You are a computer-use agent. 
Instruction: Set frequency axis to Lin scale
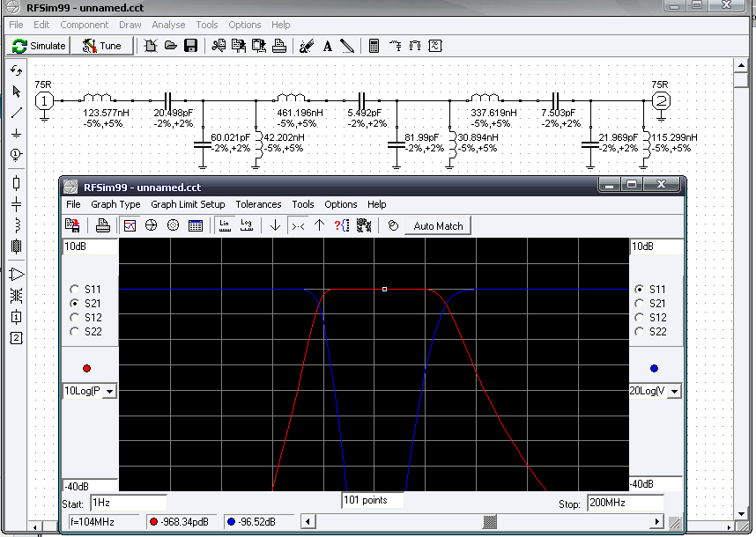pyautogui.click(x=225, y=225)
